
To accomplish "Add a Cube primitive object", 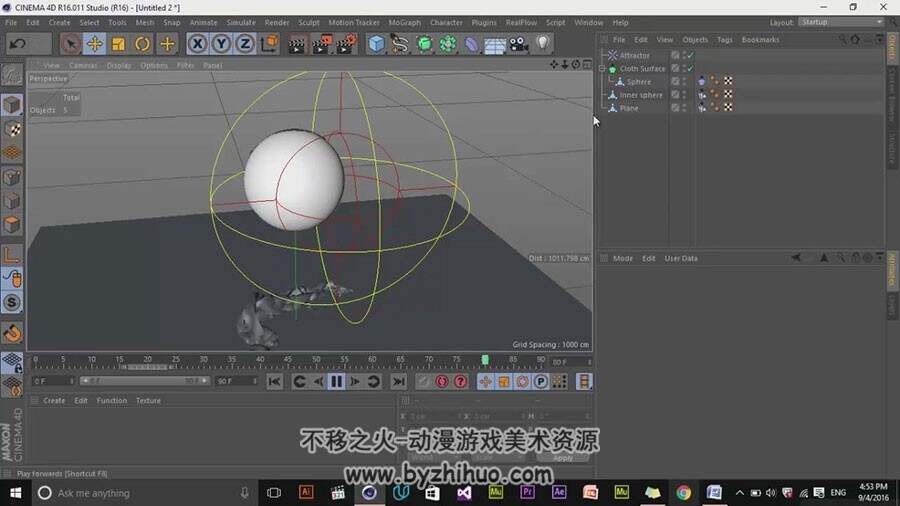I will (376, 44).
